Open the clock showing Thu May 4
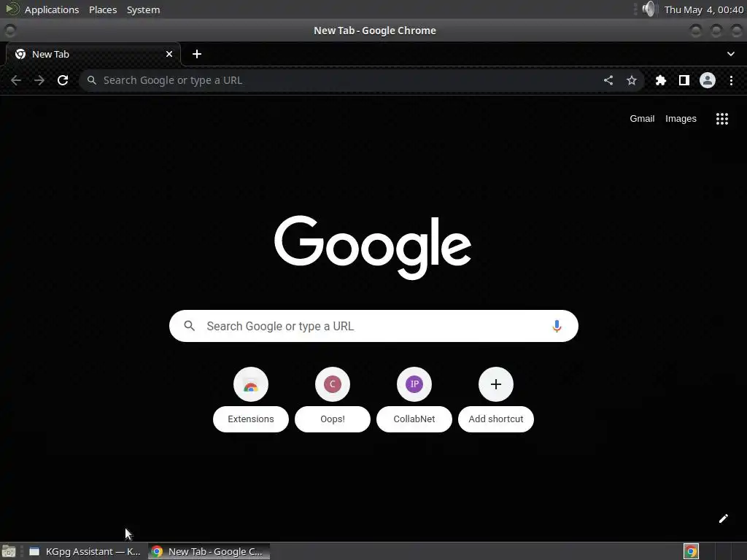747x560 pixels. coord(704,9)
